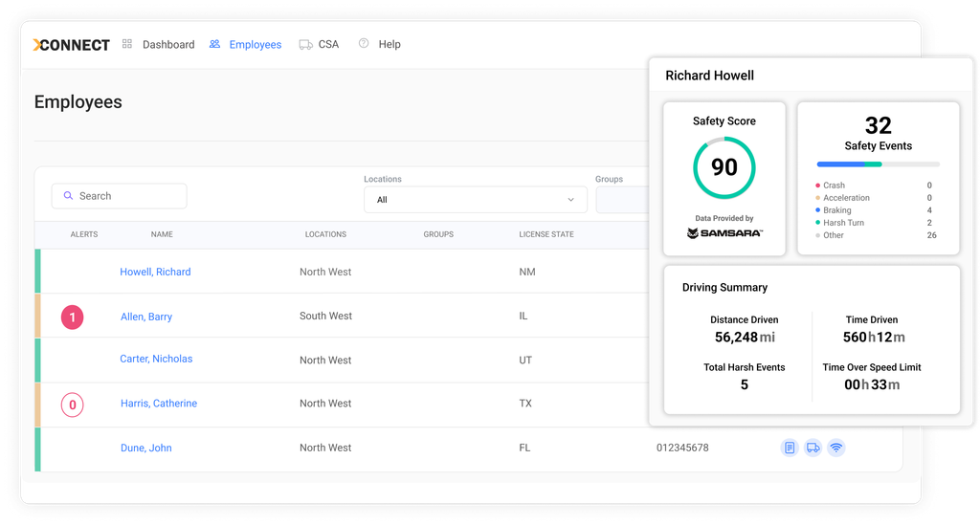Click the 32 Safety Events count
Viewport: 980px width, 525px height.
coord(879,125)
